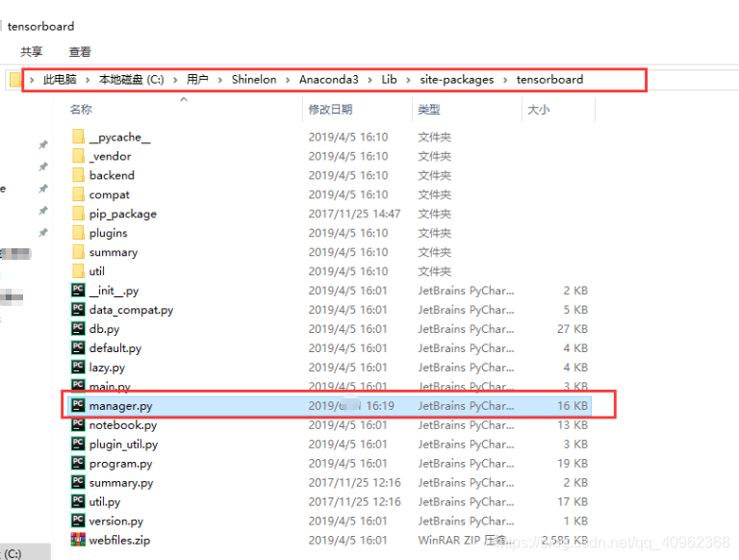
Task: Click the PyCharm icon of notebook.py
Action: pyautogui.click(x=78, y=424)
